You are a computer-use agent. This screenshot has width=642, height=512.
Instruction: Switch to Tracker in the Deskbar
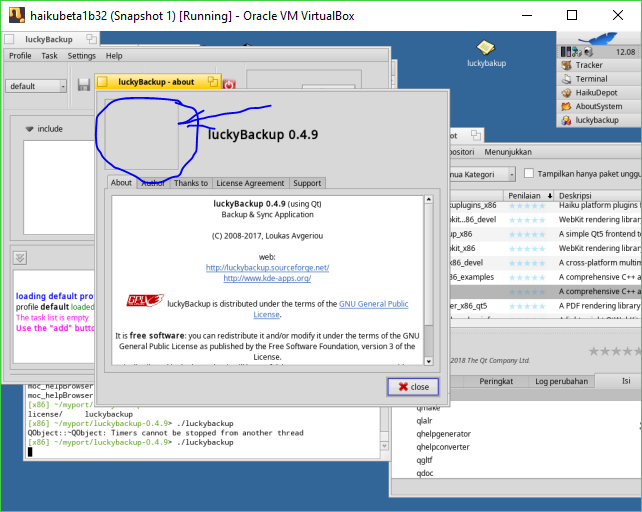coord(599,65)
